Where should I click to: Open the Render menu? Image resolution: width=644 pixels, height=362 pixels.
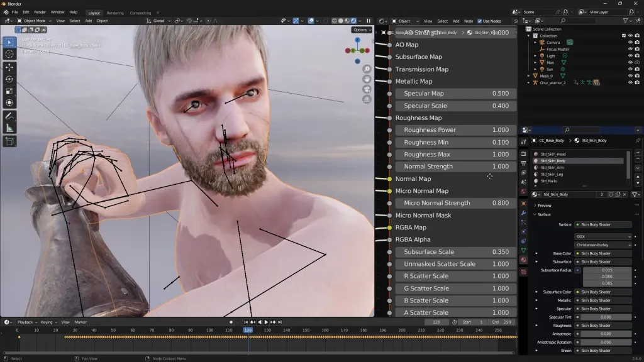[x=39, y=11]
